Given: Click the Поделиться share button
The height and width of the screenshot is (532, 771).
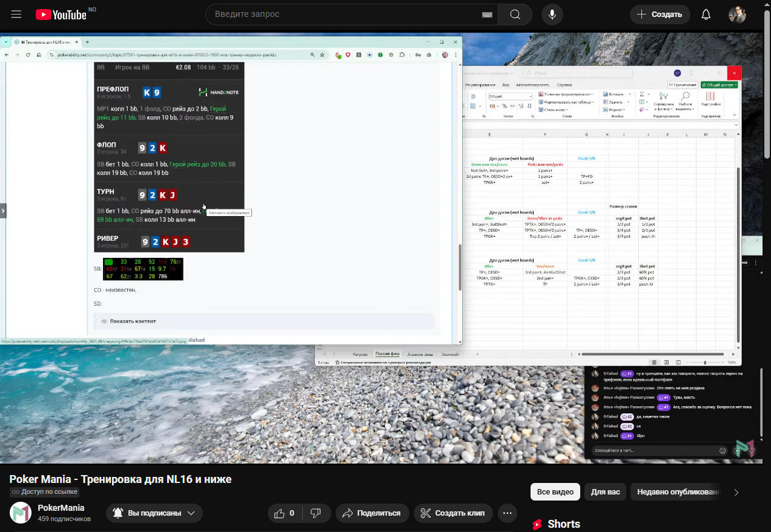Looking at the screenshot, I should pos(372,513).
